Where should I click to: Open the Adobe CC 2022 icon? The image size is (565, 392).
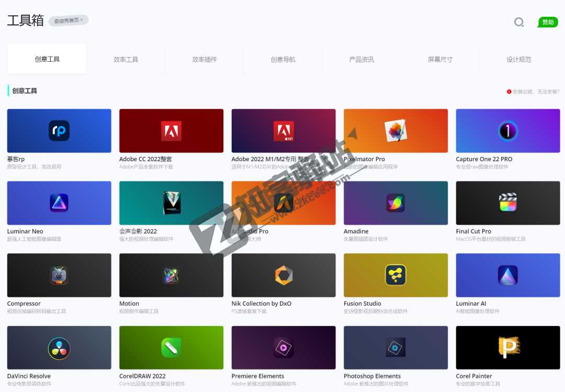click(x=171, y=131)
